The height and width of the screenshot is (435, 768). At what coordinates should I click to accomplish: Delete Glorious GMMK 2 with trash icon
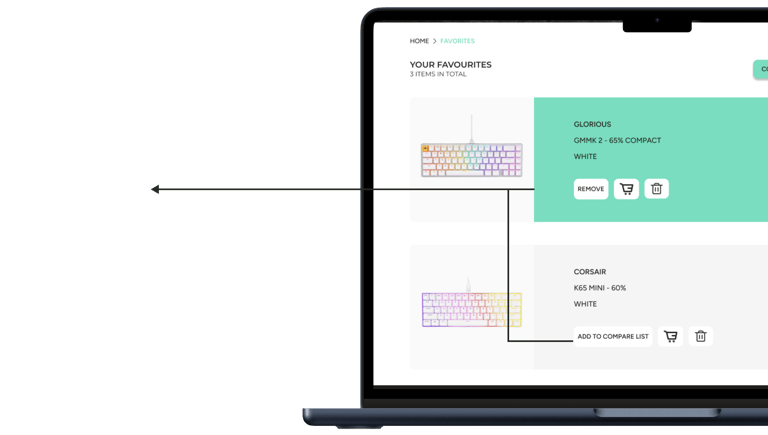(x=656, y=189)
